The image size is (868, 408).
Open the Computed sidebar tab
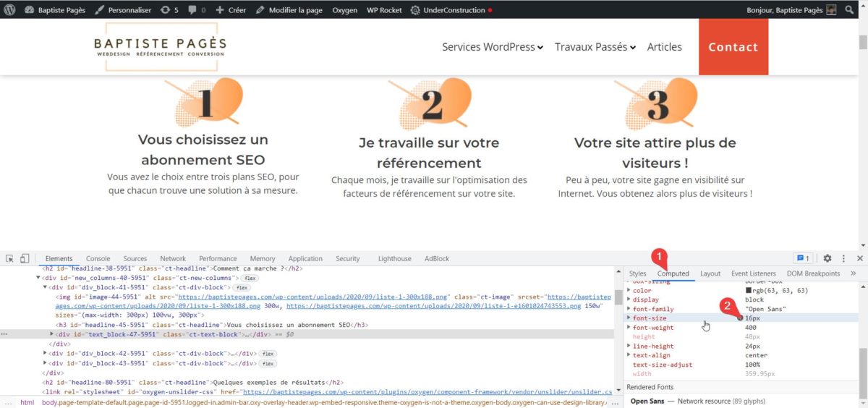(x=673, y=273)
